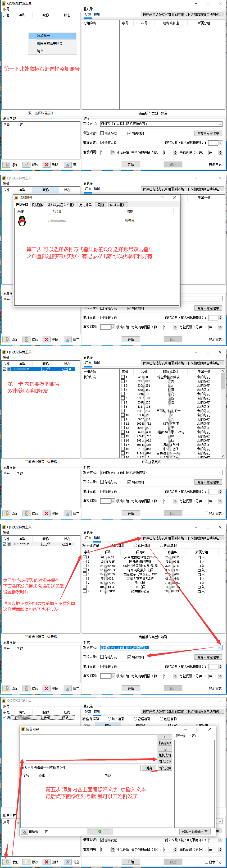Click 刷新 button in 添加账号 dialog
This screenshot has height=868, width=227.
tap(101, 205)
